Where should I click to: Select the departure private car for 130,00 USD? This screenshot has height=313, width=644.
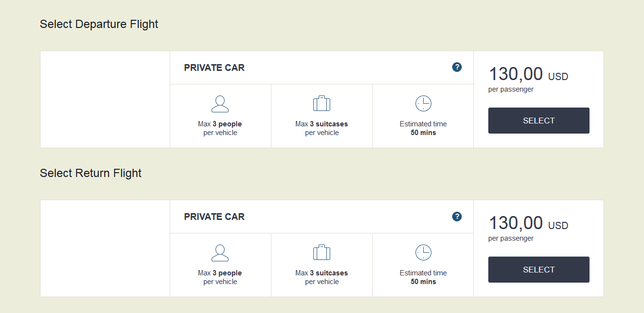(538, 121)
